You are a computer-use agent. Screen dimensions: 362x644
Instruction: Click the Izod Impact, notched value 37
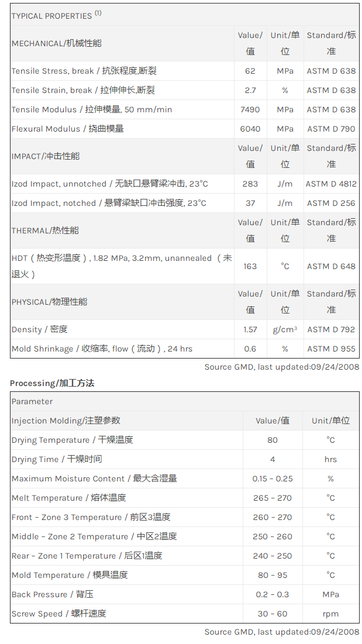(x=250, y=203)
